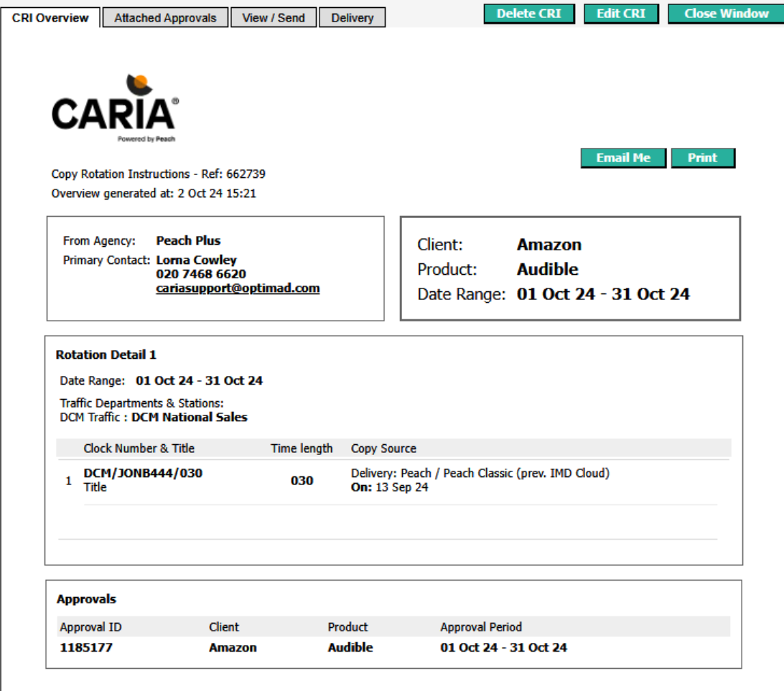Click Amazon in the Approvals table

click(x=233, y=647)
